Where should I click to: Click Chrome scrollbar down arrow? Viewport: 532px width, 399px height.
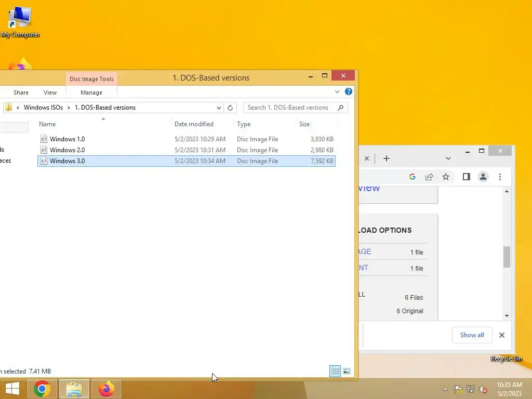507,315
